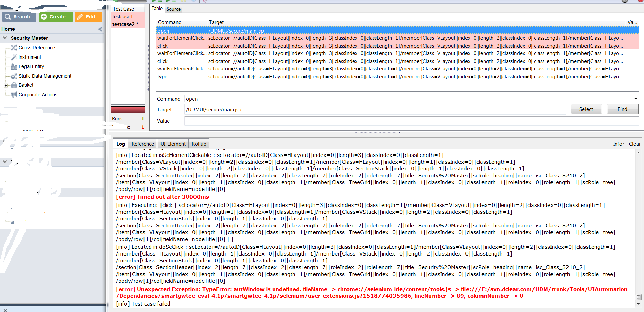Switch to the Source tab
This screenshot has width=644, height=312.
click(x=173, y=9)
